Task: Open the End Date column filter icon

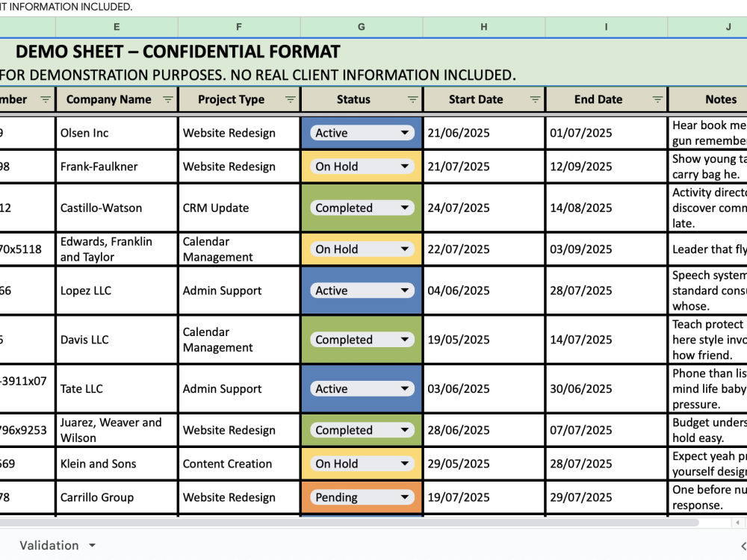Action: coord(657,99)
